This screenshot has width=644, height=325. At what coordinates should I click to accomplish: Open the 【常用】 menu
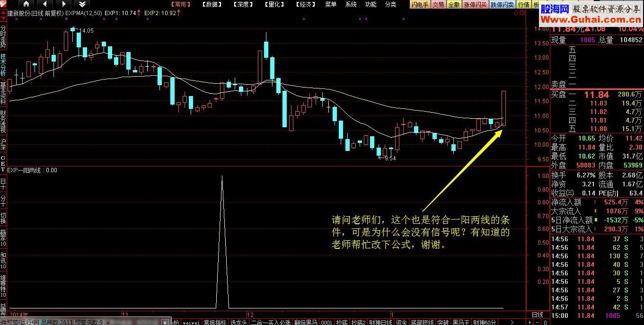(182, 4)
